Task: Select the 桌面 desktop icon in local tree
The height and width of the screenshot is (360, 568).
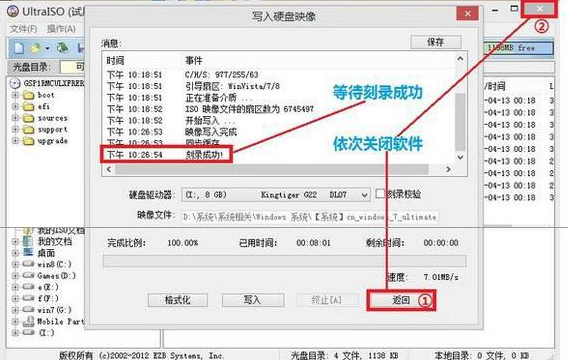Action: [28, 252]
